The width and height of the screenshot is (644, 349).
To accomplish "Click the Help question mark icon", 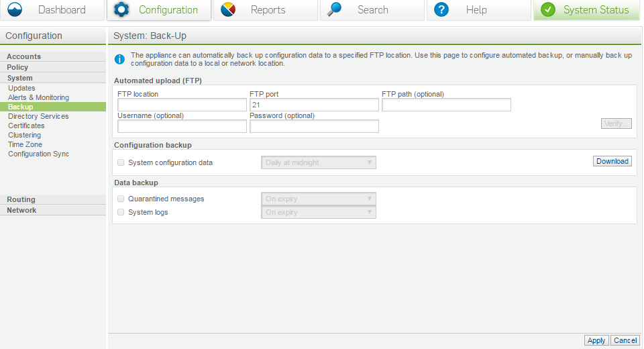I will tap(441, 10).
